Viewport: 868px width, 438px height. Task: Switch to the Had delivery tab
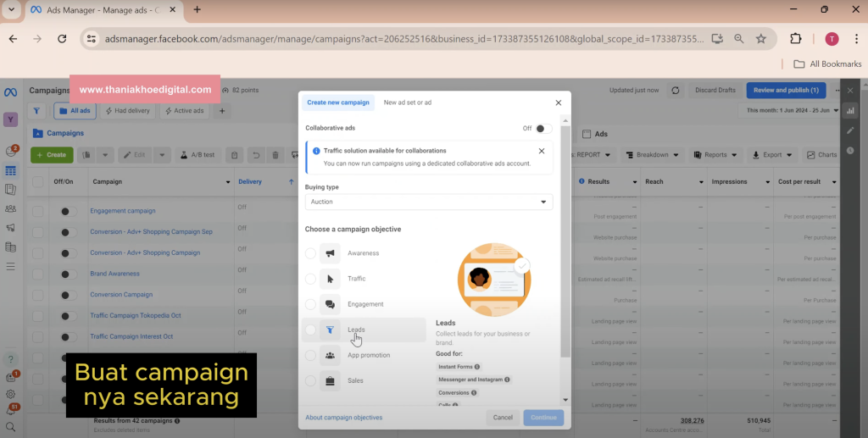click(x=128, y=111)
